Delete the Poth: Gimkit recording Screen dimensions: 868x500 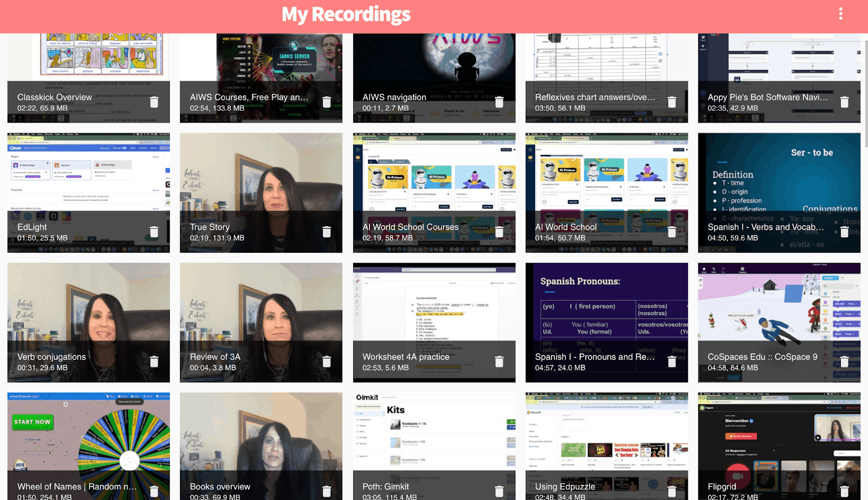pos(499,491)
